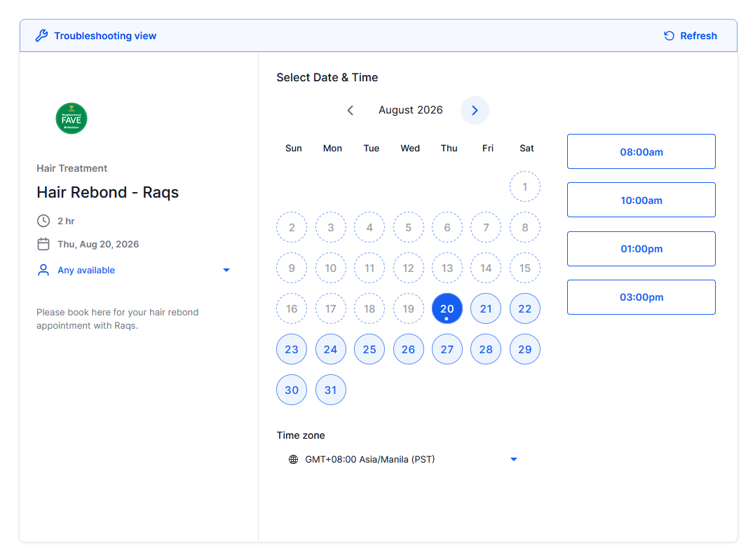Choose August 25 date

click(x=369, y=349)
